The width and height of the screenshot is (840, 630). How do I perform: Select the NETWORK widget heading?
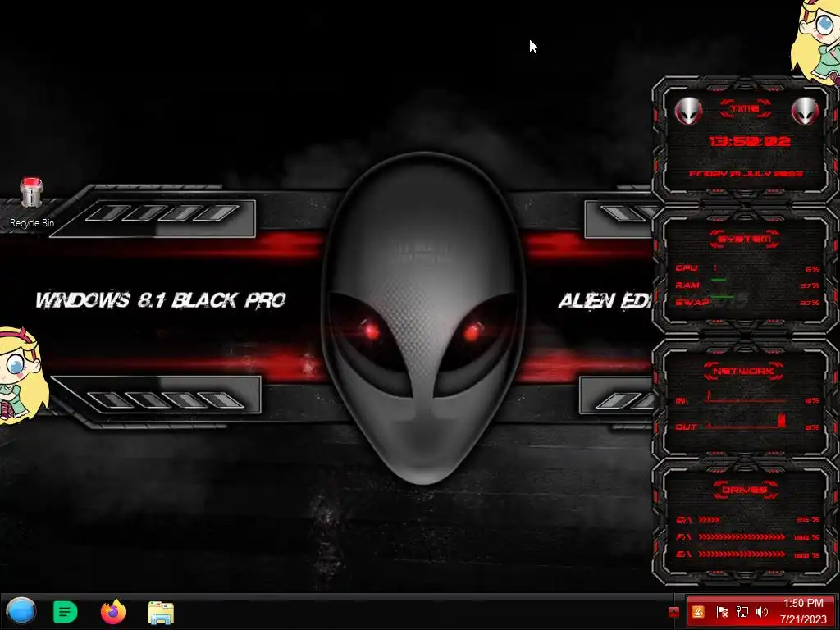[743, 371]
